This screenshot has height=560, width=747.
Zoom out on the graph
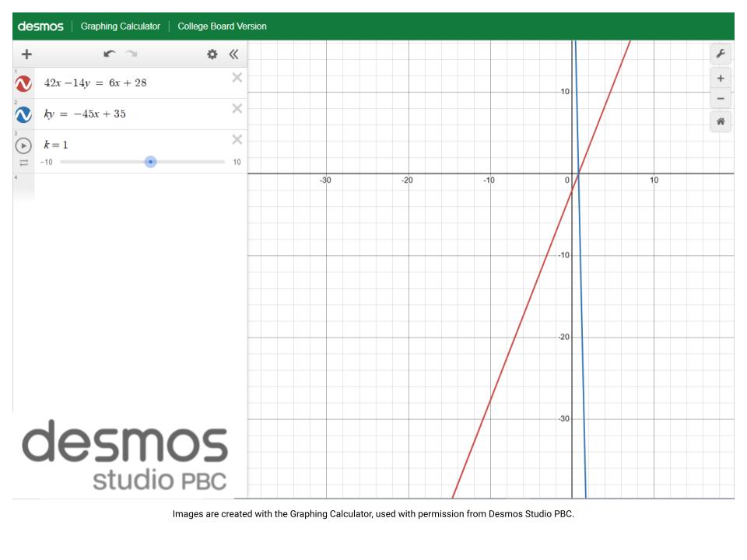(721, 99)
